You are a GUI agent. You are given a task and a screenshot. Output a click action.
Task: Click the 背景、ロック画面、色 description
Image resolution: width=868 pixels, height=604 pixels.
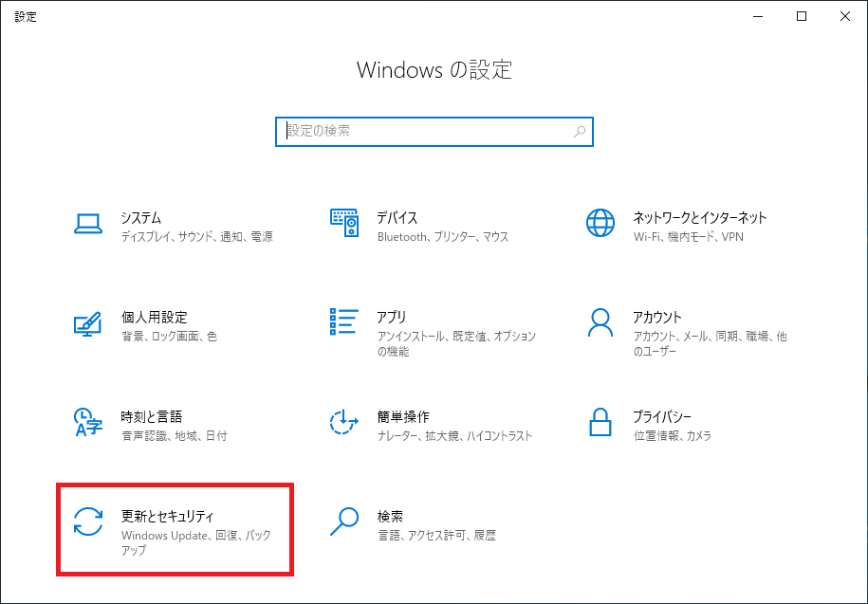pos(170,337)
